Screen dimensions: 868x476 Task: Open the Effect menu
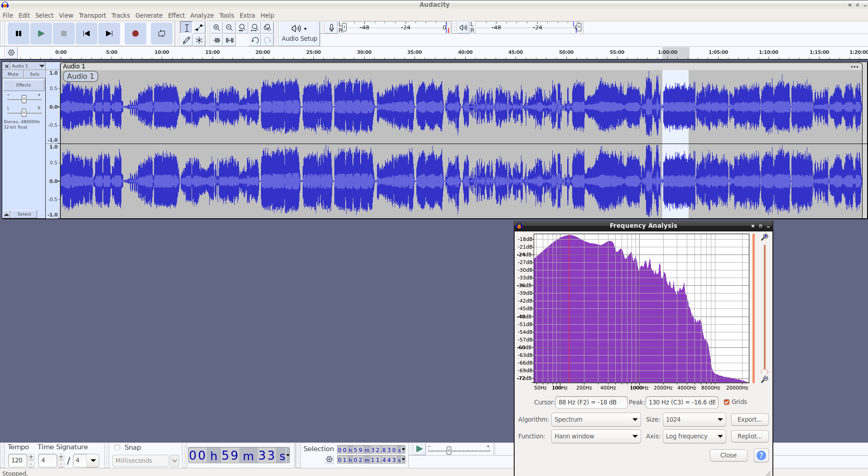point(176,15)
